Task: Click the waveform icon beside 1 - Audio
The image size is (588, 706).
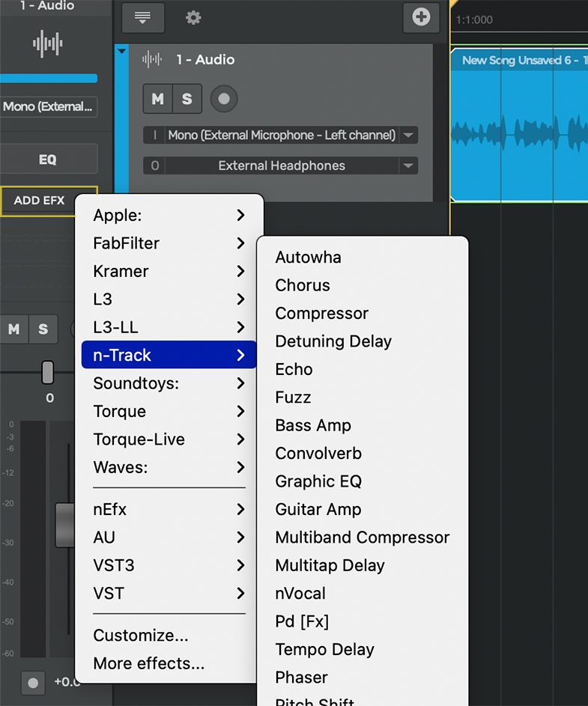Action: (152, 59)
